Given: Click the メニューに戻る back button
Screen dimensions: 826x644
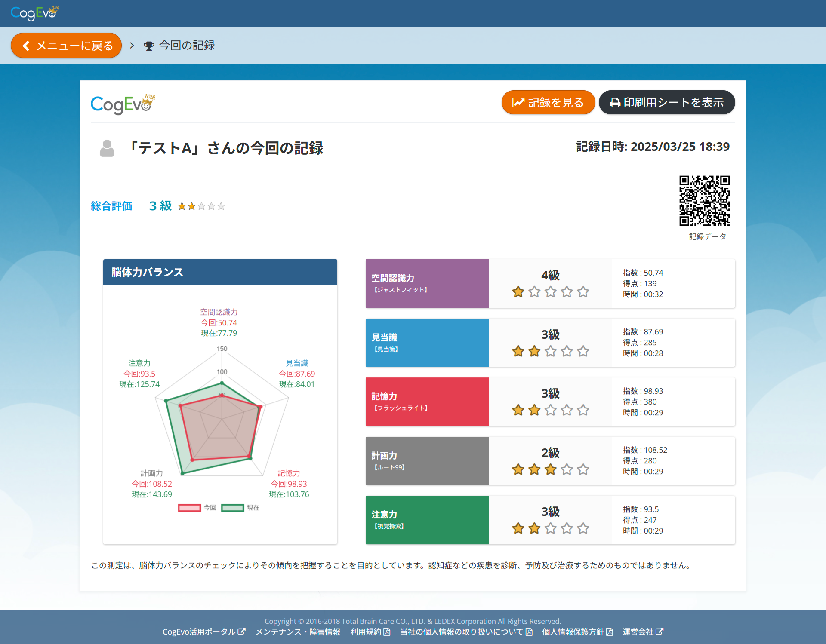Looking at the screenshot, I should 66,46.
